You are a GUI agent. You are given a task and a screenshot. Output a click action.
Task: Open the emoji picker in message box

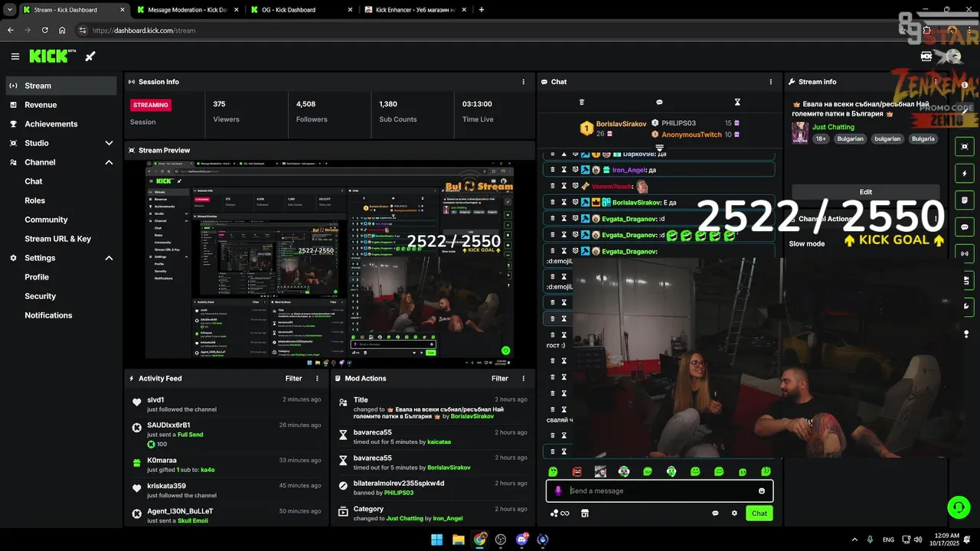pyautogui.click(x=761, y=491)
